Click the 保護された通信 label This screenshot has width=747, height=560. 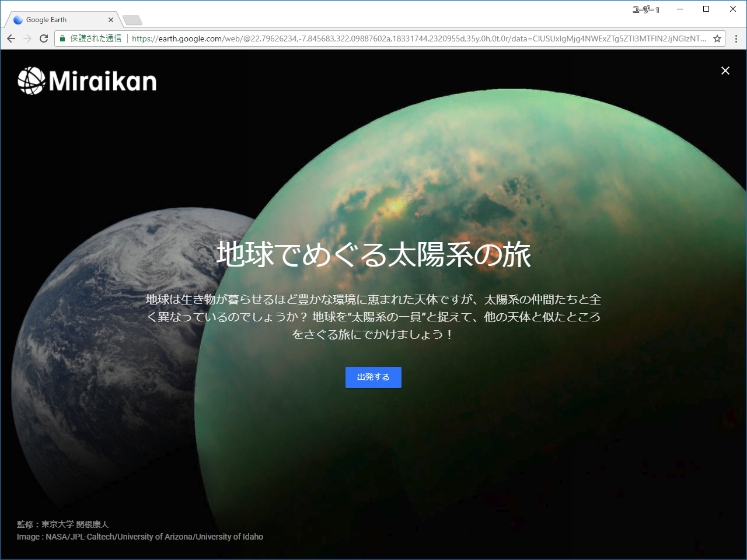coord(96,38)
